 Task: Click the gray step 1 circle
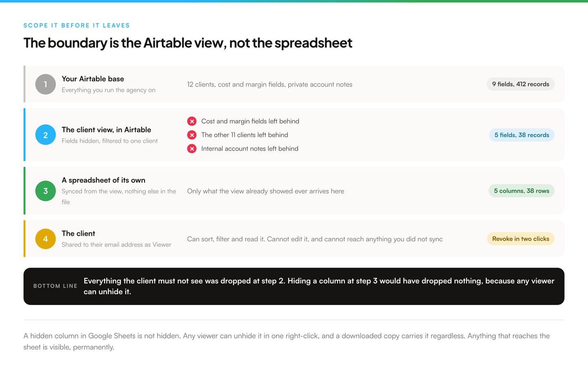(x=45, y=84)
